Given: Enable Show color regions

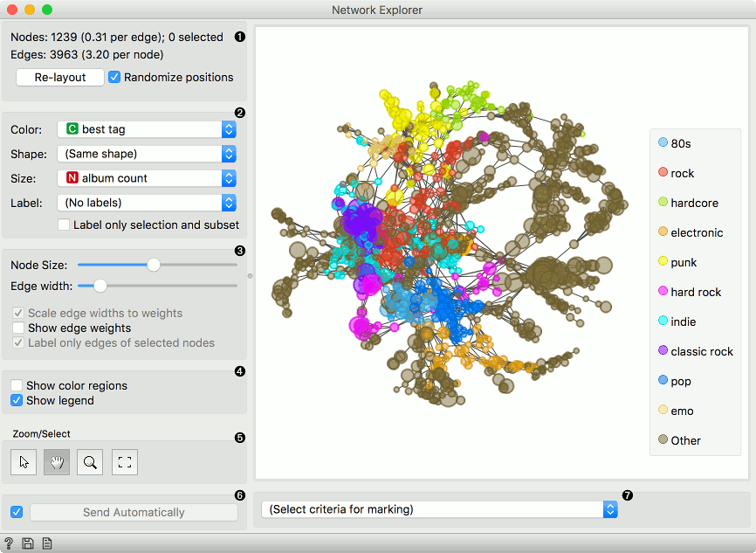Looking at the screenshot, I should pyautogui.click(x=17, y=385).
